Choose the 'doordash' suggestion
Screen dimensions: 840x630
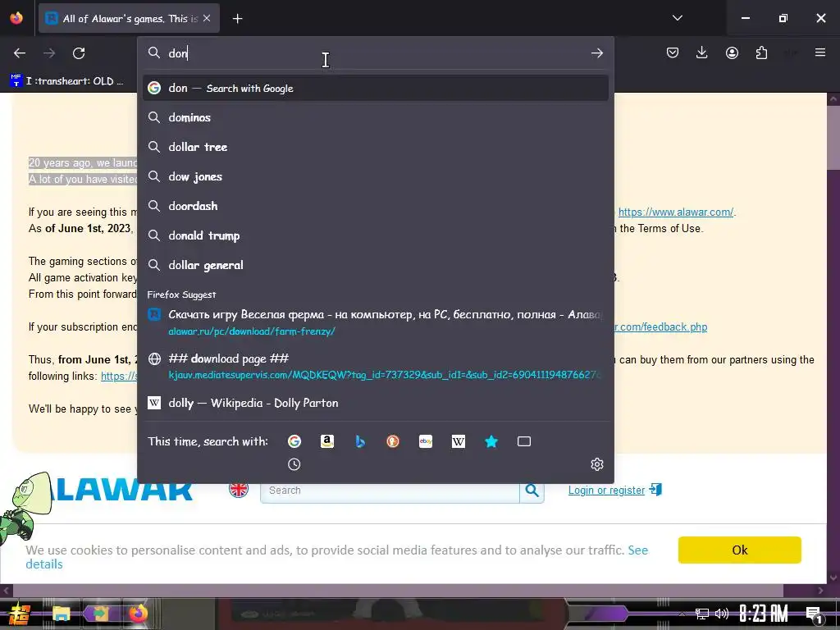(376, 206)
